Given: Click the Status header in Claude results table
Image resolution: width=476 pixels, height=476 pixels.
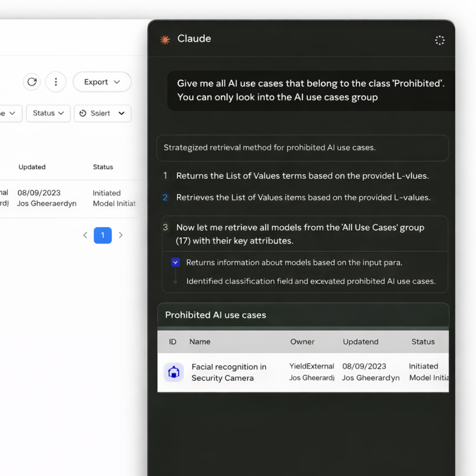Looking at the screenshot, I should pyautogui.click(x=423, y=341).
